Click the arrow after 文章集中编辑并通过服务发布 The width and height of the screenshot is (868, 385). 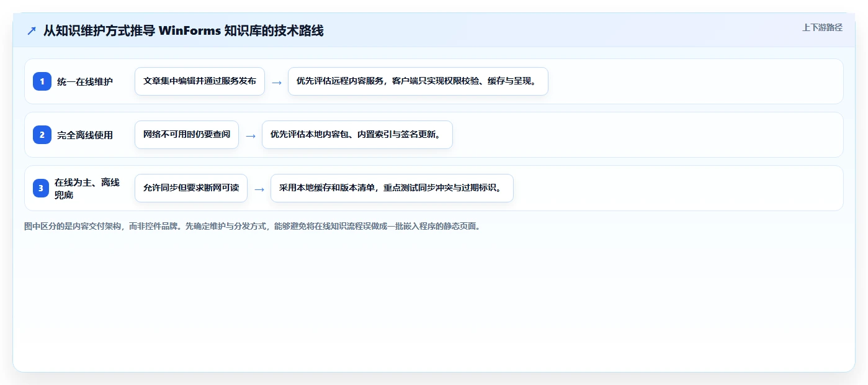[277, 82]
